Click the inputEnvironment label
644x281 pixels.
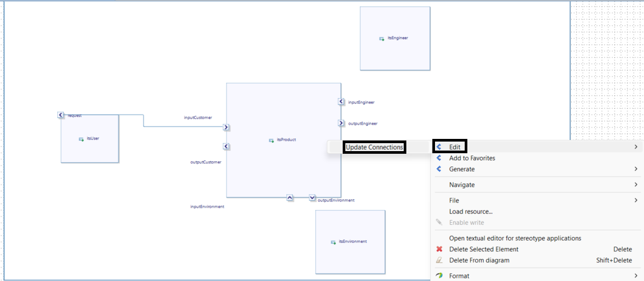[207, 207]
